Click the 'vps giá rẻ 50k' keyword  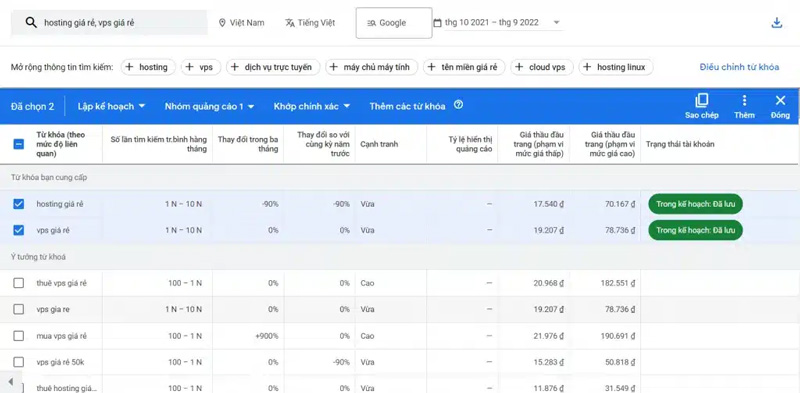(61, 362)
